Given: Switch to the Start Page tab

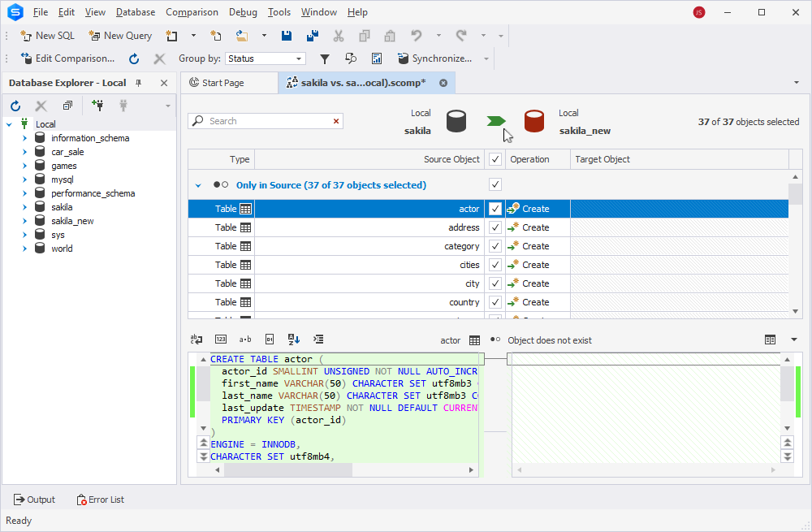Looking at the screenshot, I should coord(222,83).
